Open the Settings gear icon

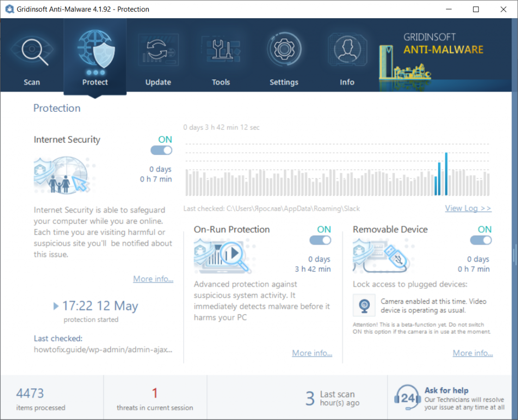coord(284,51)
